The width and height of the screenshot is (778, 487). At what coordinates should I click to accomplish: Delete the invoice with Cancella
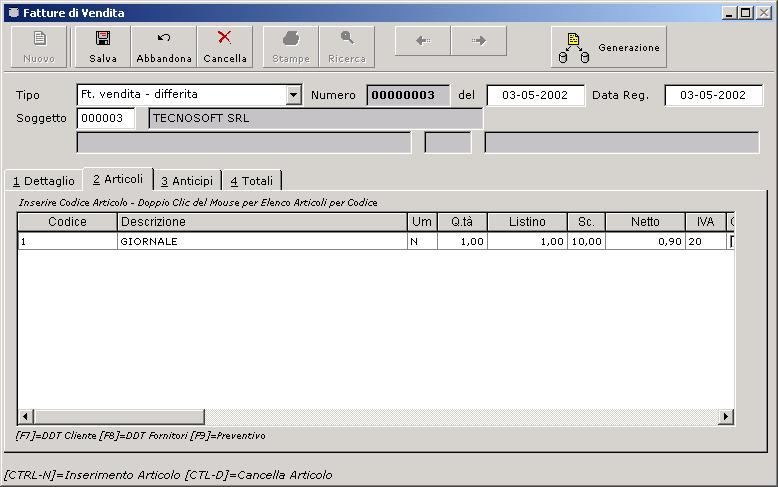225,47
